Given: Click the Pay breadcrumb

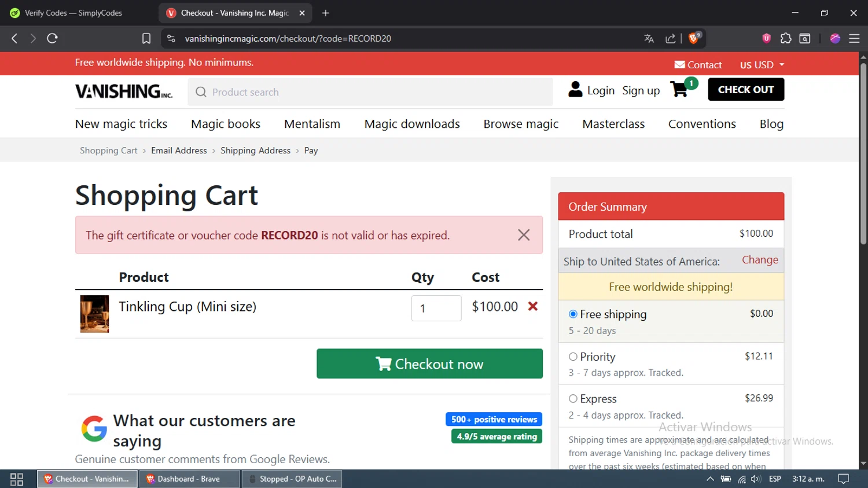Looking at the screenshot, I should click(311, 151).
